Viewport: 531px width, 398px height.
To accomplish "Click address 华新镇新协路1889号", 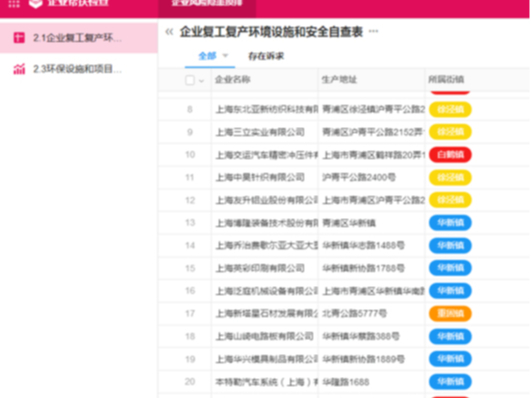I will [363, 359].
